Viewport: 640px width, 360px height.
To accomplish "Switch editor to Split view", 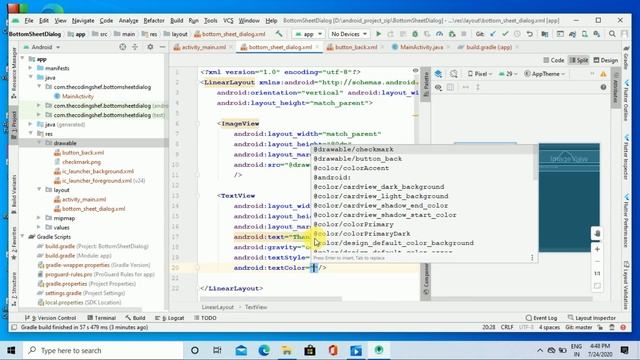I will tap(579, 60).
